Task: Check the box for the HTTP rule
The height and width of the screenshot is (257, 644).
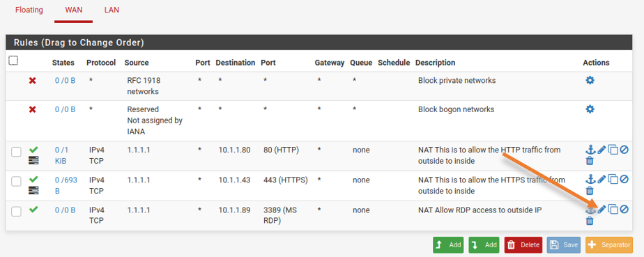Action: tap(16, 152)
